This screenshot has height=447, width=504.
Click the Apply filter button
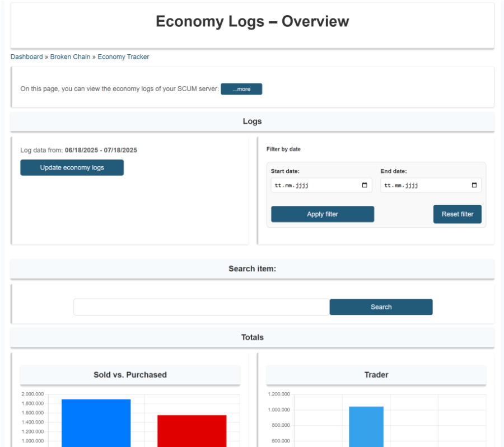coord(323,214)
